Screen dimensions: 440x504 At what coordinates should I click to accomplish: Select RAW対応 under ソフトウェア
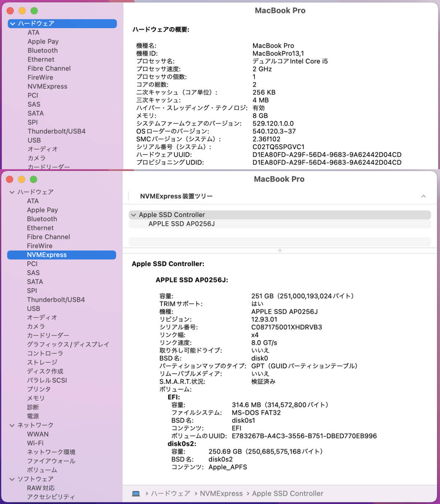pos(41,488)
